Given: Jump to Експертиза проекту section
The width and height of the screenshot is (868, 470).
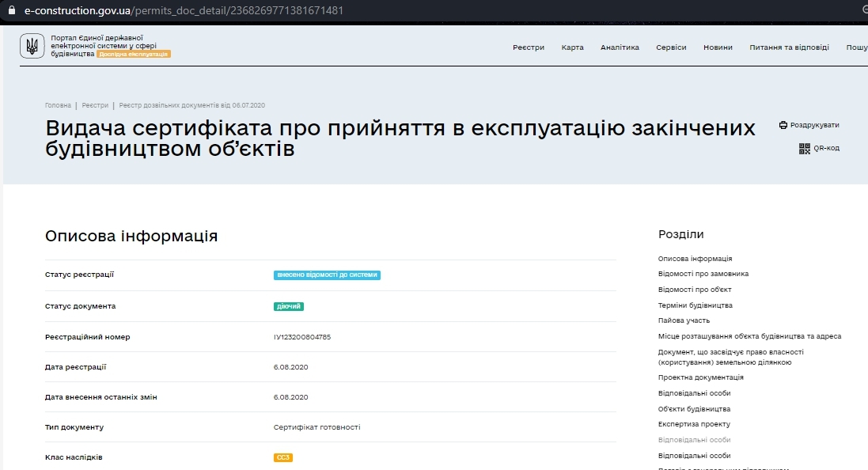Looking at the screenshot, I should [x=694, y=425].
